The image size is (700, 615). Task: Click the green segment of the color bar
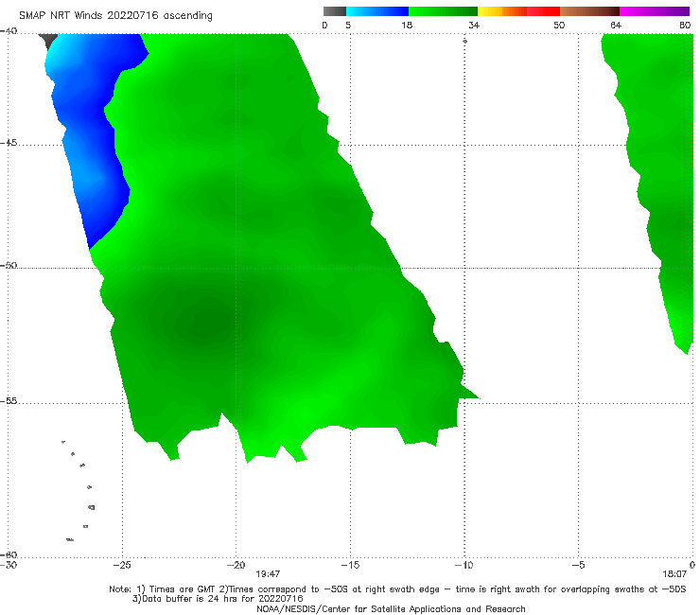point(443,11)
